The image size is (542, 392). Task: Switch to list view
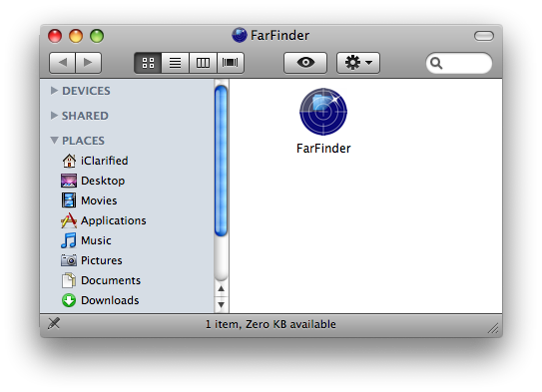176,63
